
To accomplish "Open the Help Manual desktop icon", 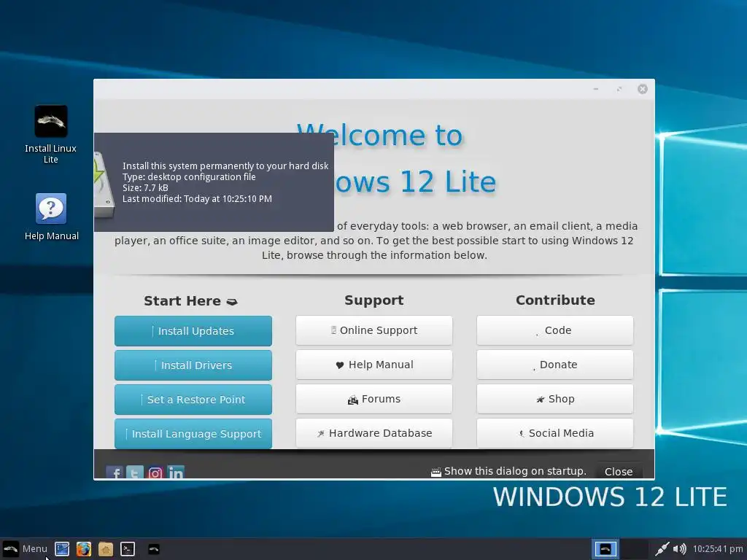I will click(x=51, y=217).
